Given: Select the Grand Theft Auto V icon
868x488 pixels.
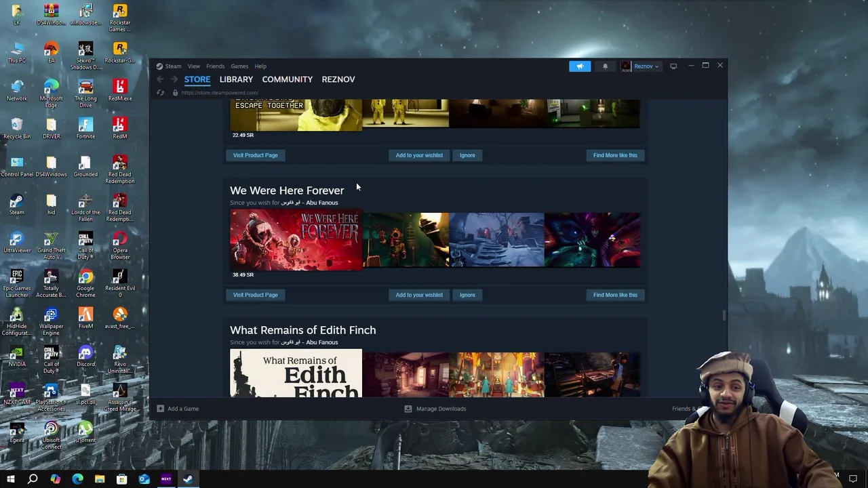Looking at the screenshot, I should (51, 245).
